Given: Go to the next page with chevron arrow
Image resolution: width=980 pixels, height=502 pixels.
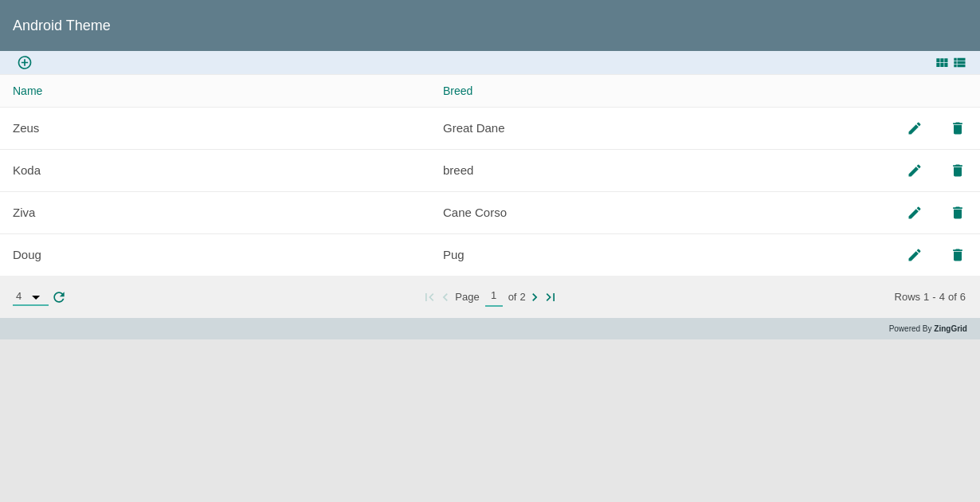Looking at the screenshot, I should pyautogui.click(x=535, y=297).
